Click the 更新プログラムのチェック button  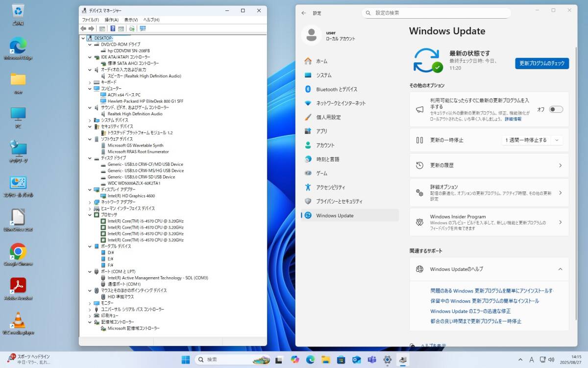[541, 63]
